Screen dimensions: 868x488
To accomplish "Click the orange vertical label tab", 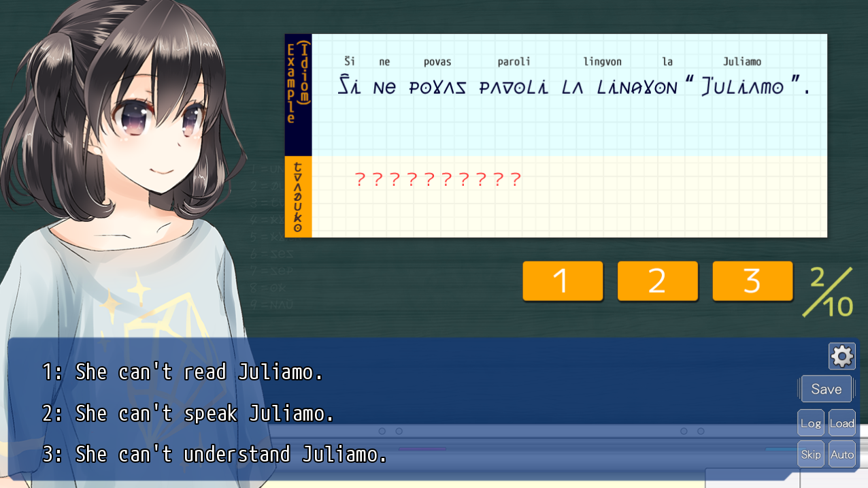I will [x=298, y=197].
